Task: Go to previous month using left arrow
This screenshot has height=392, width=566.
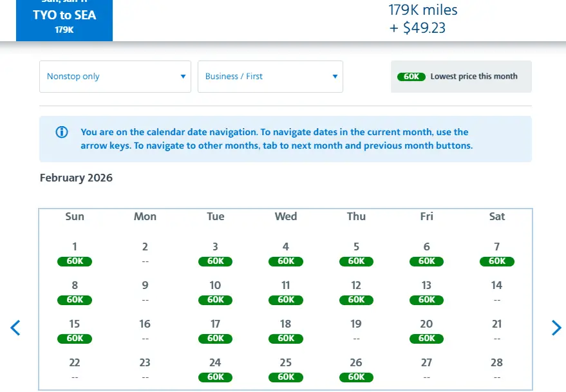Action: coord(15,328)
